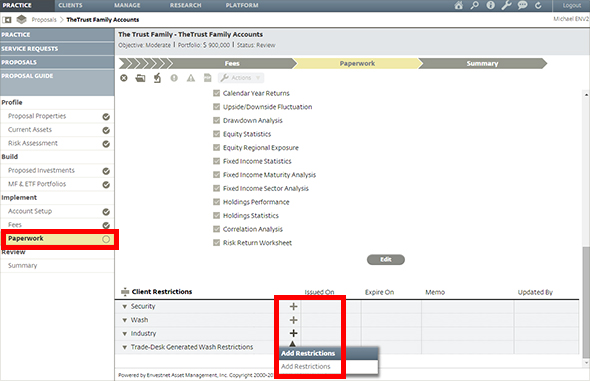The image size is (590, 381).
Task: Click the document page icon in toolbar
Action: [x=207, y=78]
